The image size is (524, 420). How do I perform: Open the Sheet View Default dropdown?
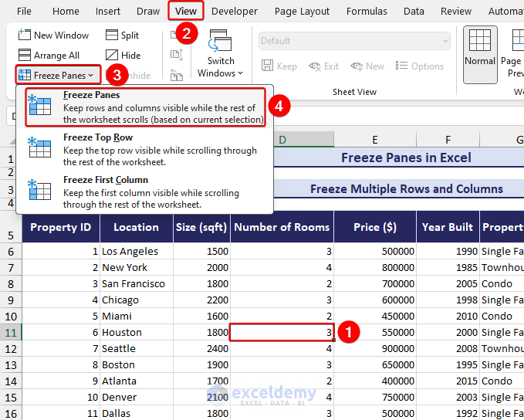coord(354,41)
